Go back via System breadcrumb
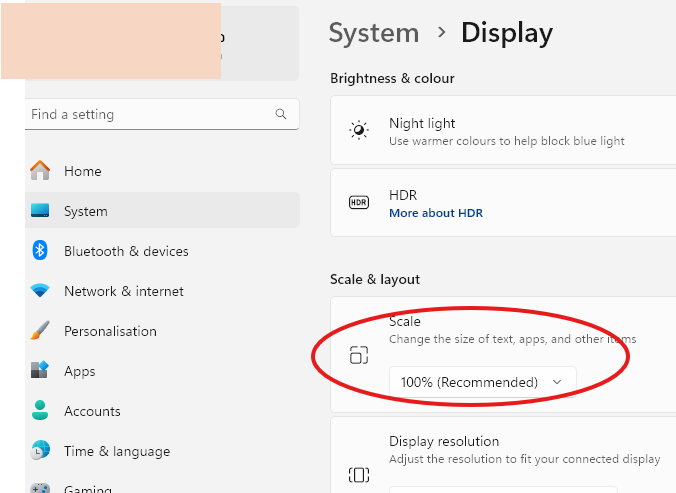 [x=373, y=33]
